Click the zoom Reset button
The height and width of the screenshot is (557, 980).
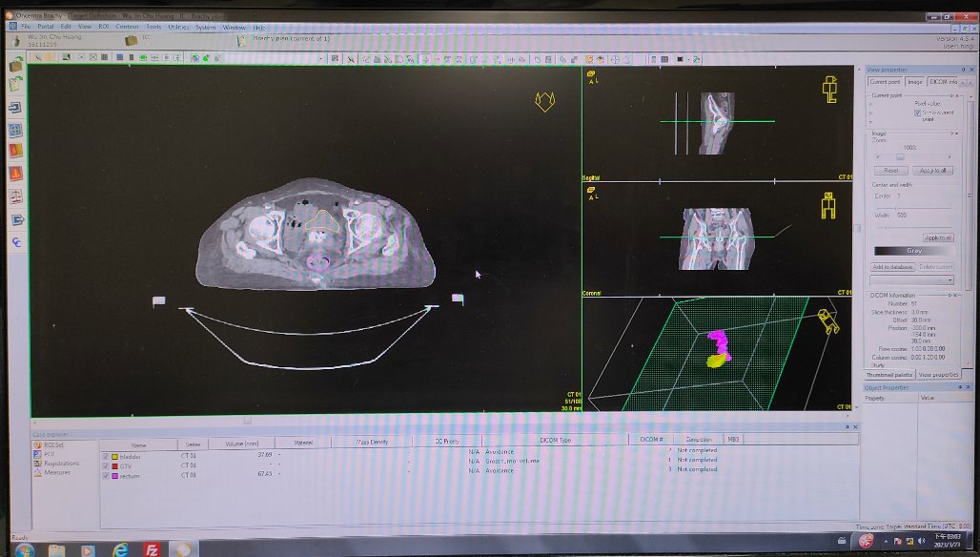pos(891,170)
